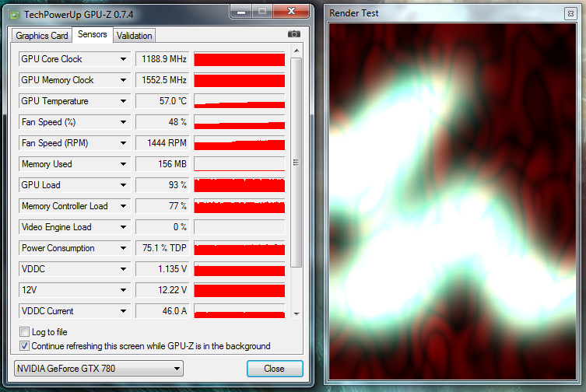Click the sensor list scroll down arrow

coord(297,314)
